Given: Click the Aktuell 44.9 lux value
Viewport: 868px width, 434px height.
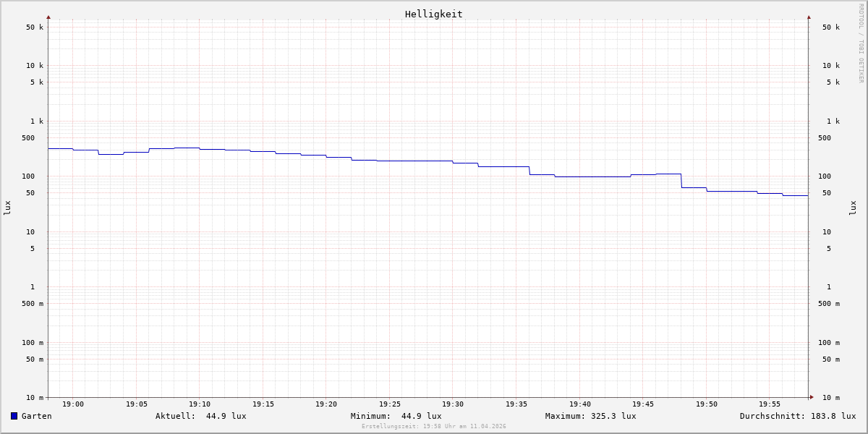Looking at the screenshot, I should click(x=200, y=416).
